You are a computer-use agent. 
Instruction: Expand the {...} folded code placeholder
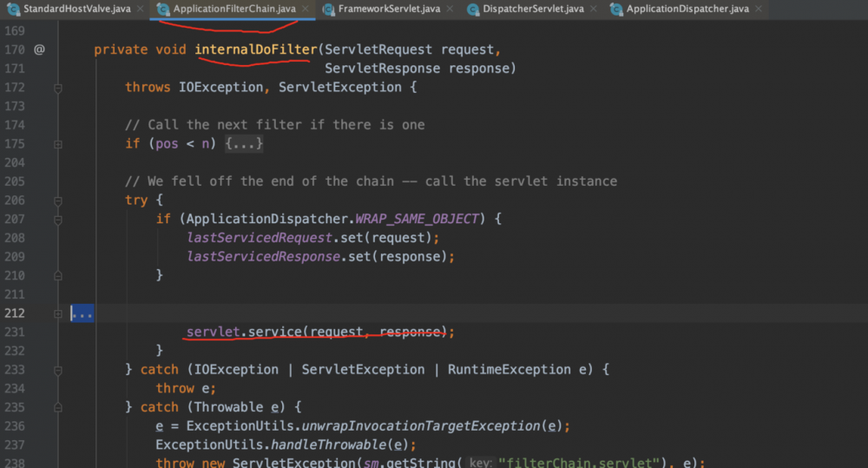pyautogui.click(x=244, y=144)
